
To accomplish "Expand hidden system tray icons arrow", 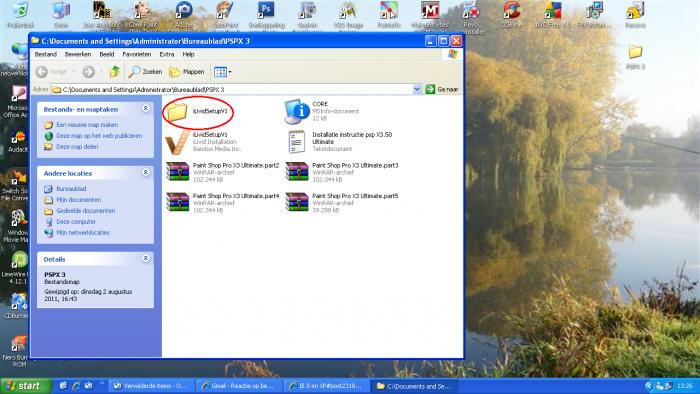I will click(649, 386).
